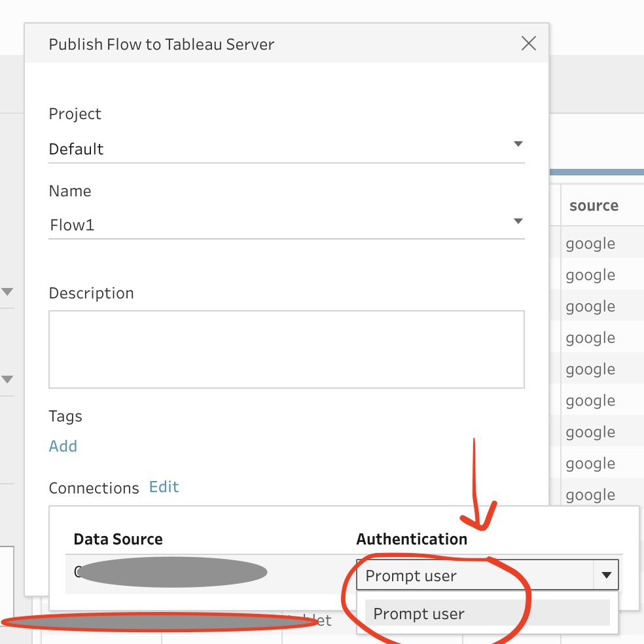Click the source column header
The width and height of the screenshot is (644, 644).
(x=594, y=206)
